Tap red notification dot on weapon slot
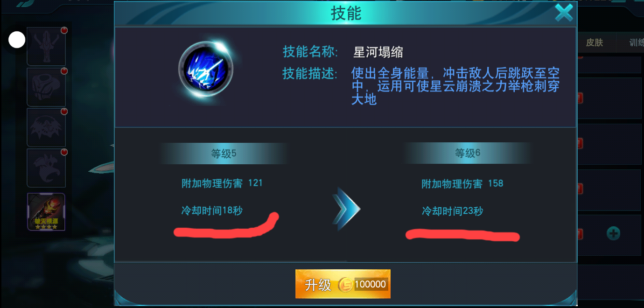This screenshot has width=644, height=308. 64,30
